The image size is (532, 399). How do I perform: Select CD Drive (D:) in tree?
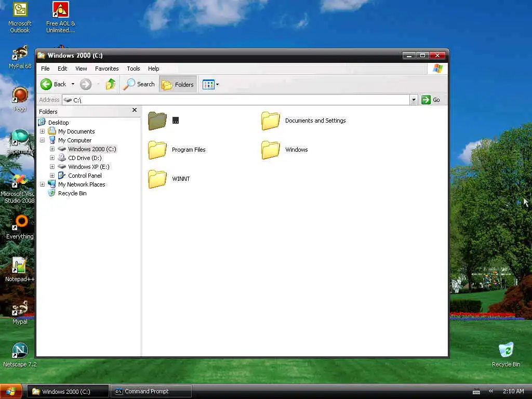pos(85,158)
